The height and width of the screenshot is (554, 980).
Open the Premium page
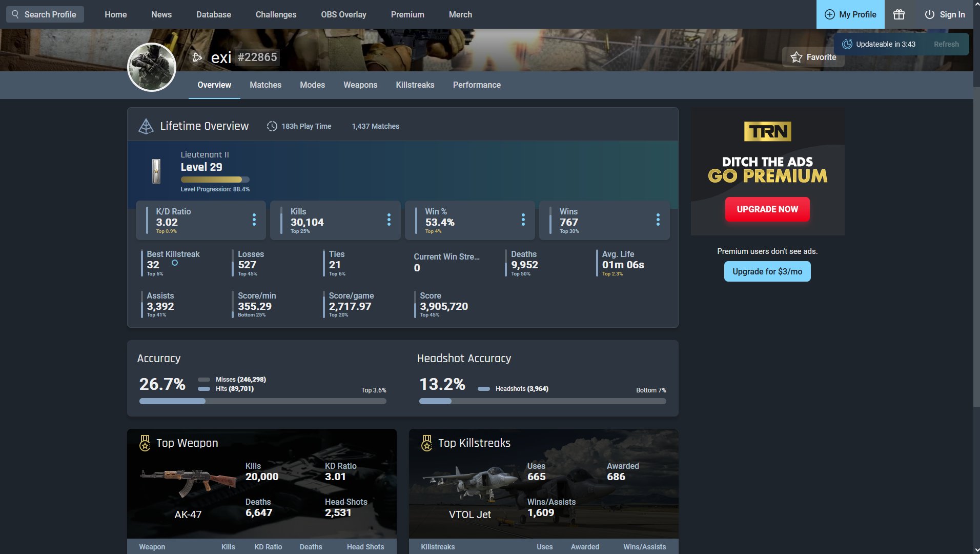coord(407,14)
